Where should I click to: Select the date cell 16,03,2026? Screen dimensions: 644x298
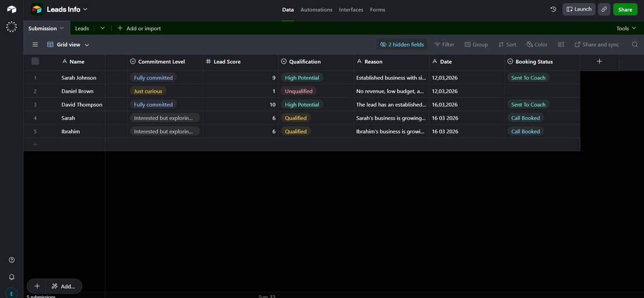point(467,104)
